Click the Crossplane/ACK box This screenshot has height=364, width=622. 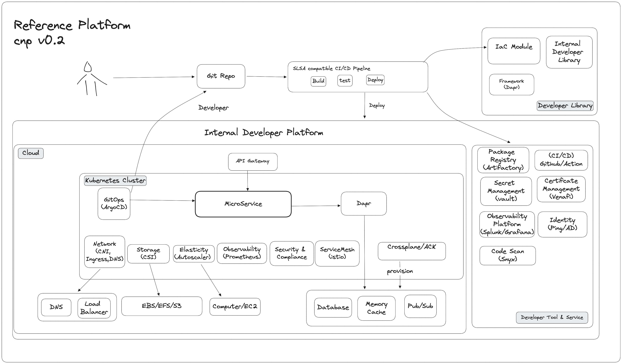pyautogui.click(x=412, y=251)
